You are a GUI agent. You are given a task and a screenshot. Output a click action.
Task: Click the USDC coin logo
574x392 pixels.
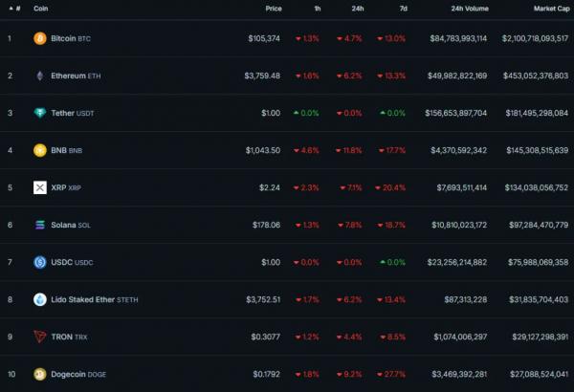point(40,262)
